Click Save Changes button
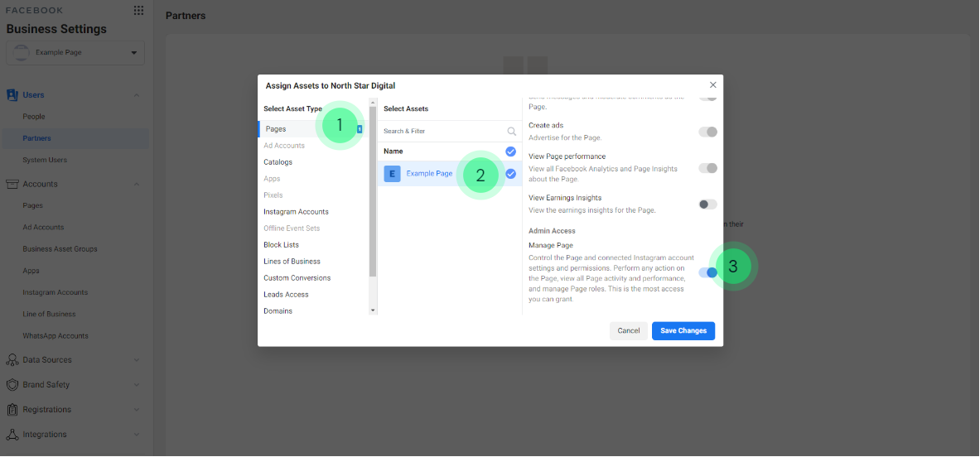This screenshot has width=980, height=457. [683, 331]
